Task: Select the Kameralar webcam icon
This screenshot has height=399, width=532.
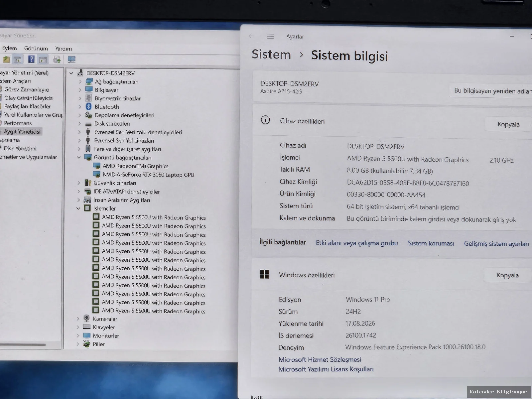Action: [x=87, y=318]
